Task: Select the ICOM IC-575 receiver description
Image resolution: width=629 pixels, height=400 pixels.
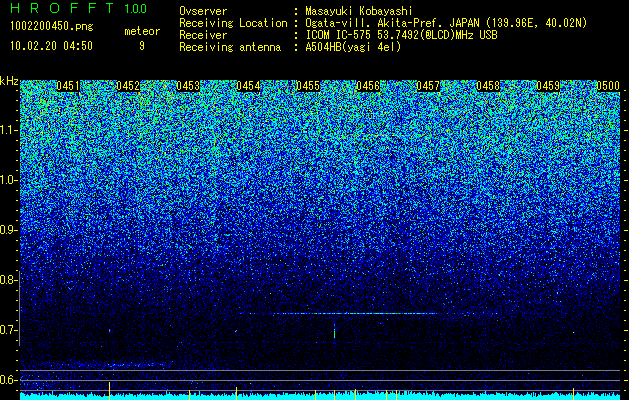Action: pyautogui.click(x=401, y=35)
